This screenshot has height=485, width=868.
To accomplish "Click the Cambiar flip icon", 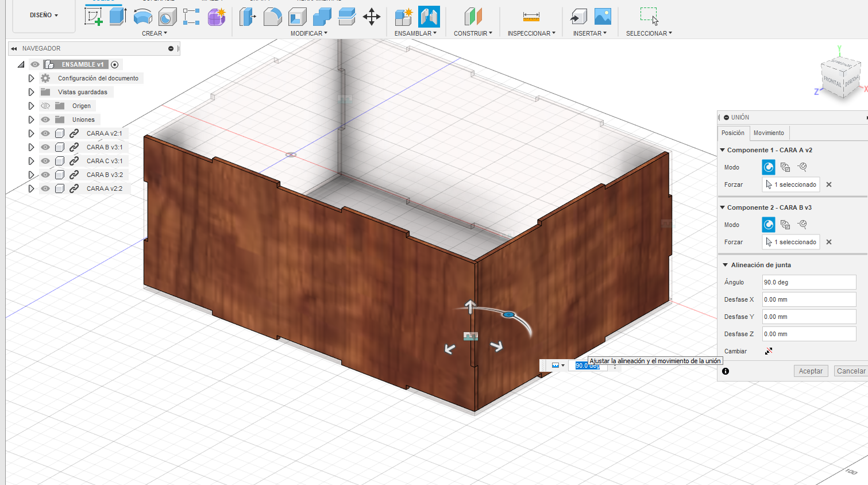I will click(x=769, y=351).
